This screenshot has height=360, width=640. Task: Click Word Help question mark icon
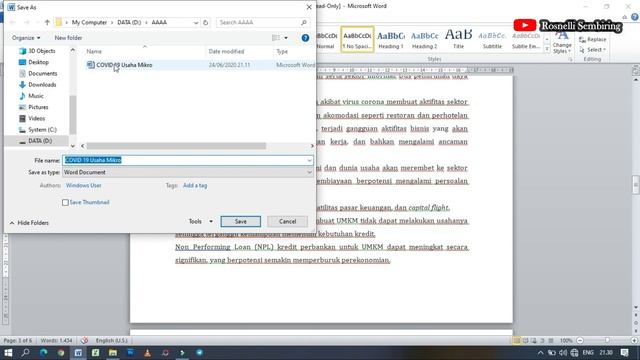[635, 17]
